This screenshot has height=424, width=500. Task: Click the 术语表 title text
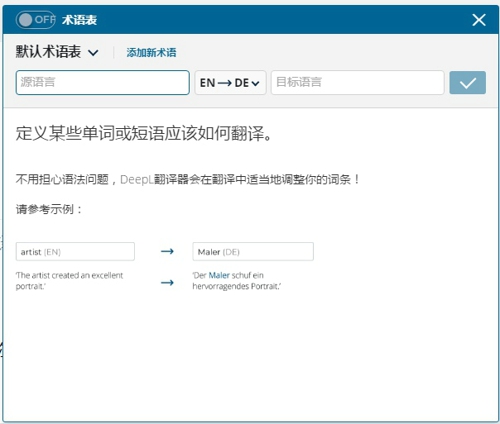coord(79,20)
